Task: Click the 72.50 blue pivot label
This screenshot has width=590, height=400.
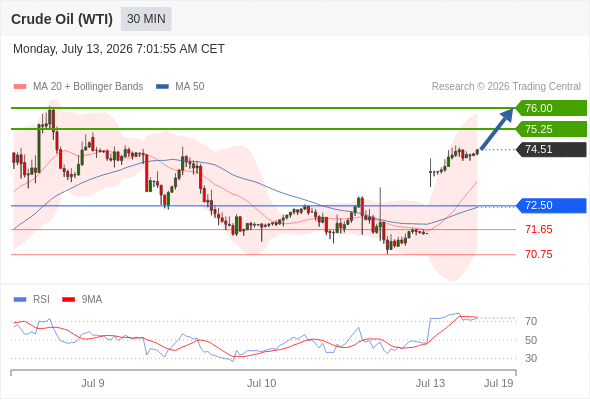Action: [551, 205]
